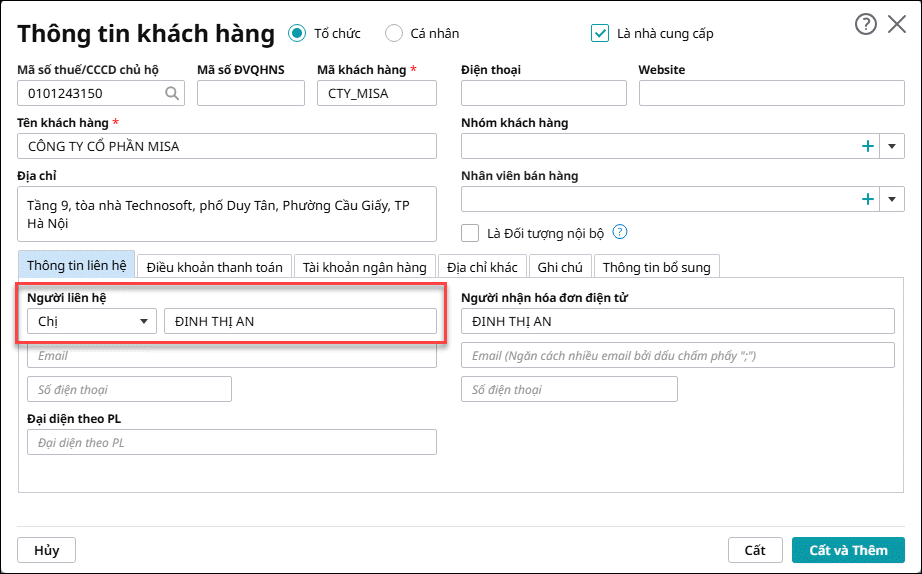Click the Hủy button

point(47,550)
